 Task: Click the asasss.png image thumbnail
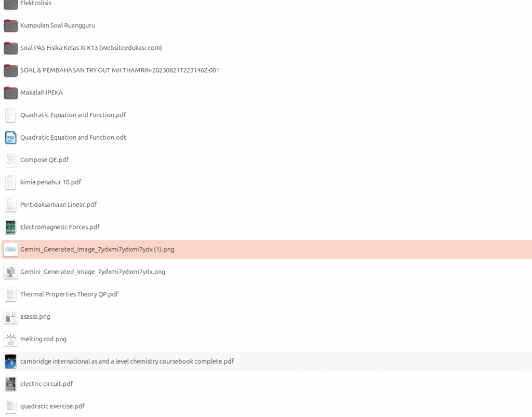click(10, 317)
